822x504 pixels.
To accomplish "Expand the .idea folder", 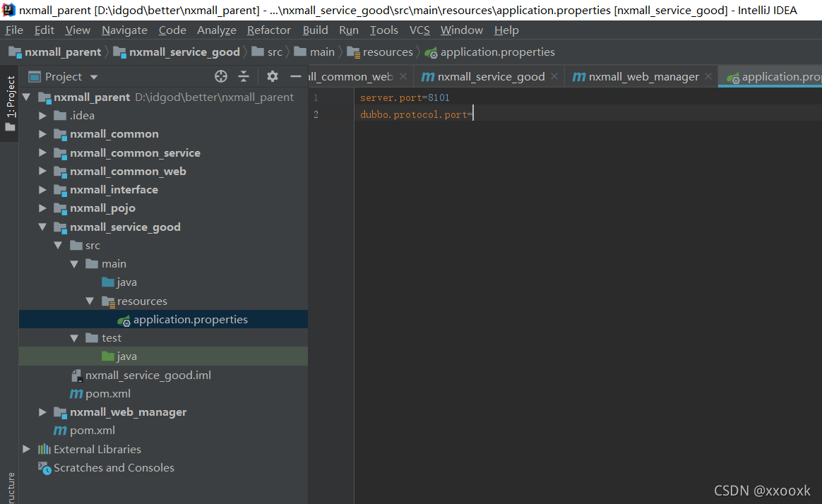I will click(x=42, y=116).
